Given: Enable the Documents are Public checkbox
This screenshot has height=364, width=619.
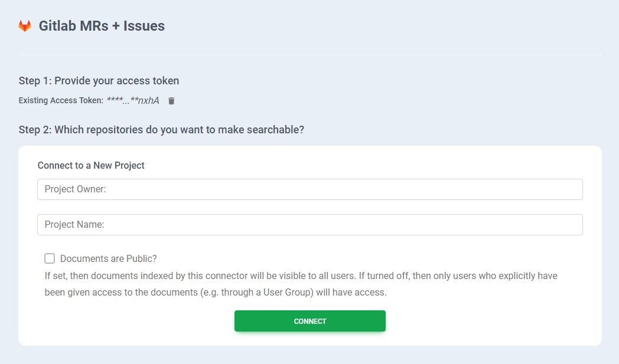Looking at the screenshot, I should pos(50,258).
